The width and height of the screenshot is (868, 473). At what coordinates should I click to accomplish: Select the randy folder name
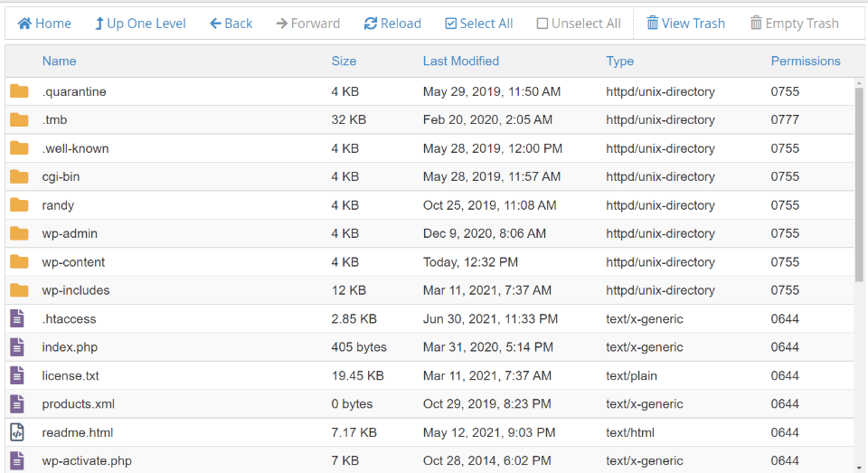pos(58,205)
